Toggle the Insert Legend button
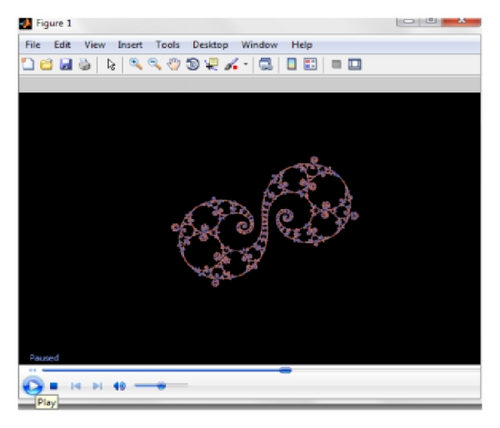 click(x=310, y=64)
